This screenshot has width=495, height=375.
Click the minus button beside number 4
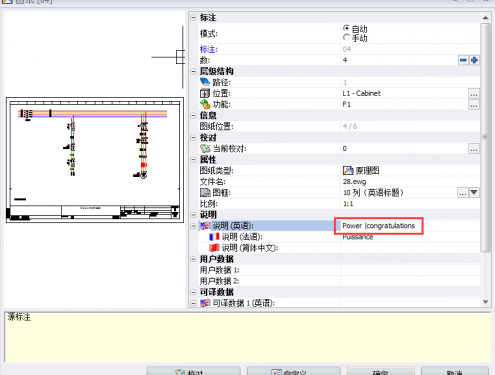[463, 60]
